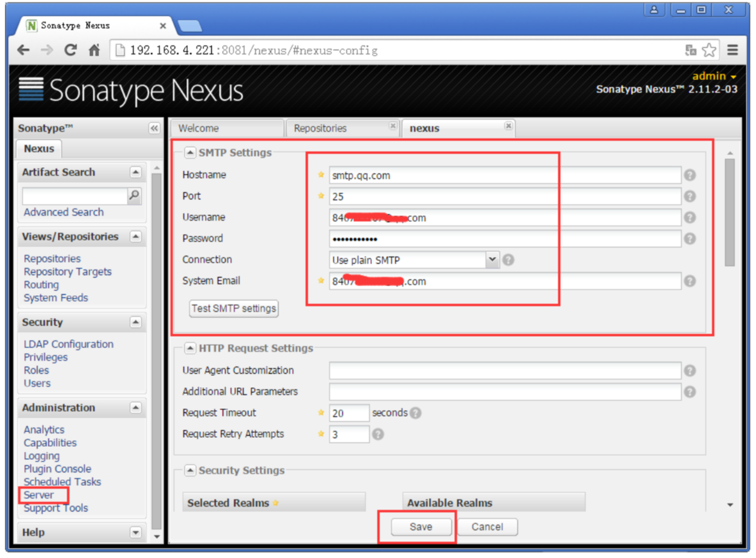Open Advanced Search link
This screenshot has width=756, height=558.
pyautogui.click(x=64, y=212)
